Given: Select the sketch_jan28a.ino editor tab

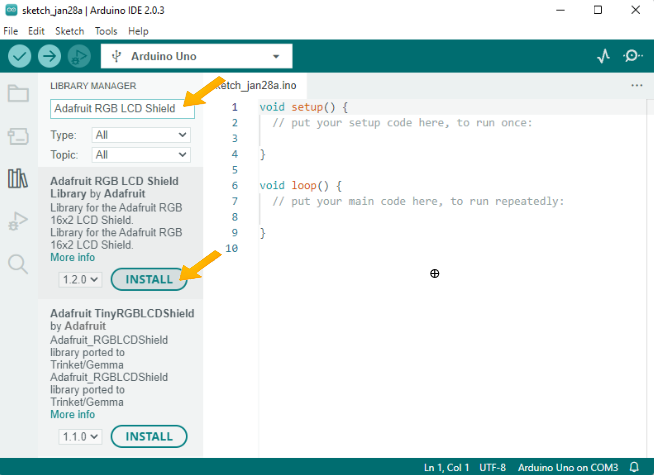Looking at the screenshot, I should point(255,86).
